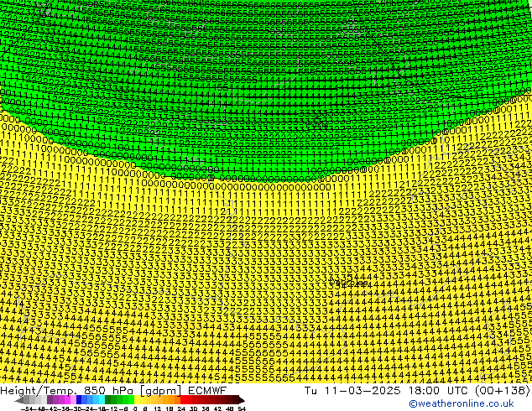Click the 18:00 UTC time label
The height and width of the screenshot is (411, 532).
439,390
